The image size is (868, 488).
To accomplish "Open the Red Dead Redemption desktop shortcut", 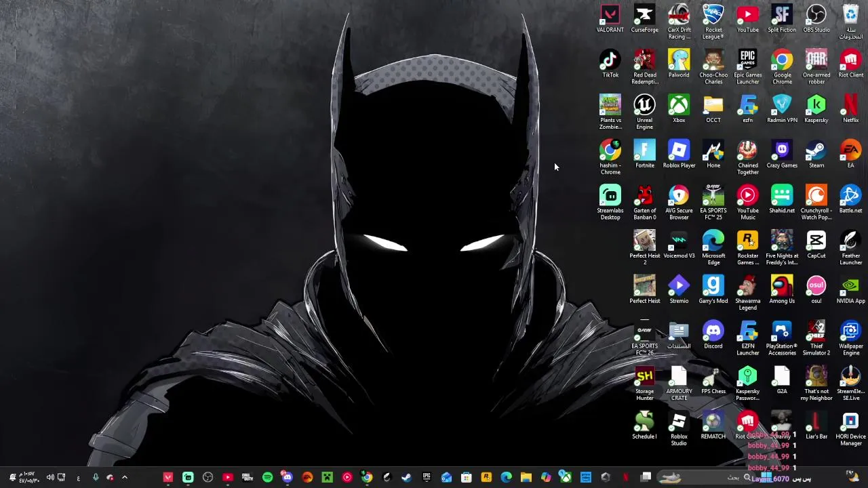I will [x=644, y=67].
